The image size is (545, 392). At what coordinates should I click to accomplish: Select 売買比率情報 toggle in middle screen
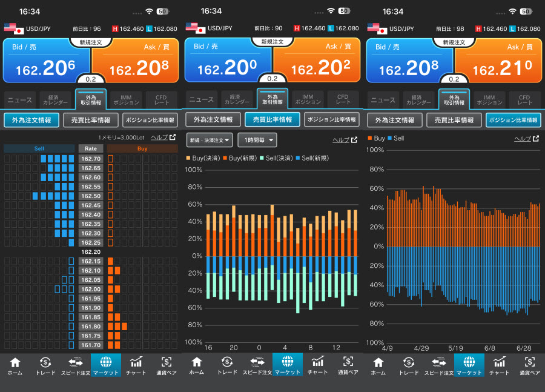coord(272,119)
